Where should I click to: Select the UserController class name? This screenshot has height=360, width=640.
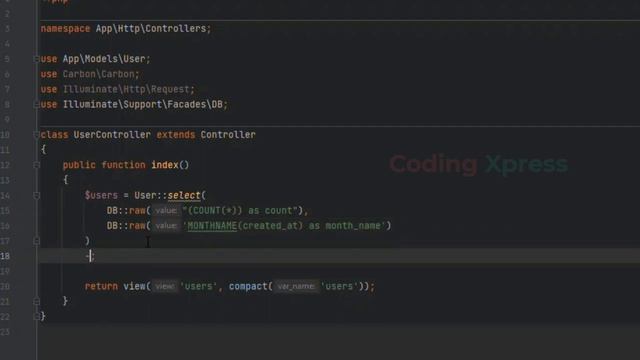[x=112, y=135]
